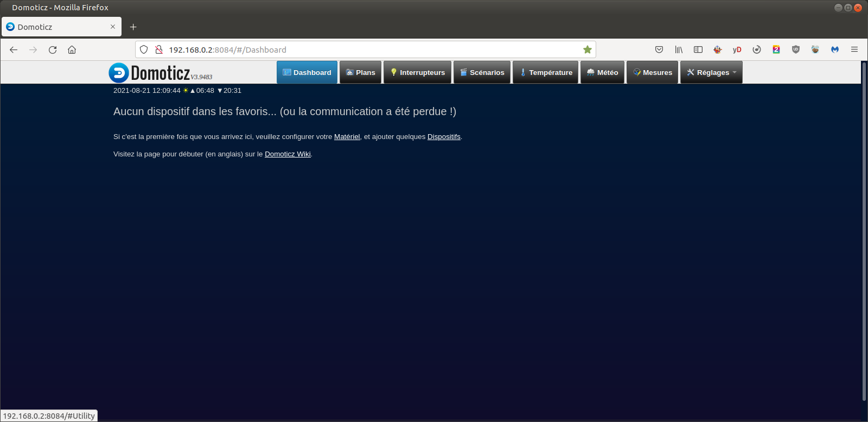The image size is (868, 422).
Task: Open Firefox hamburger application menu
Action: (x=854, y=49)
